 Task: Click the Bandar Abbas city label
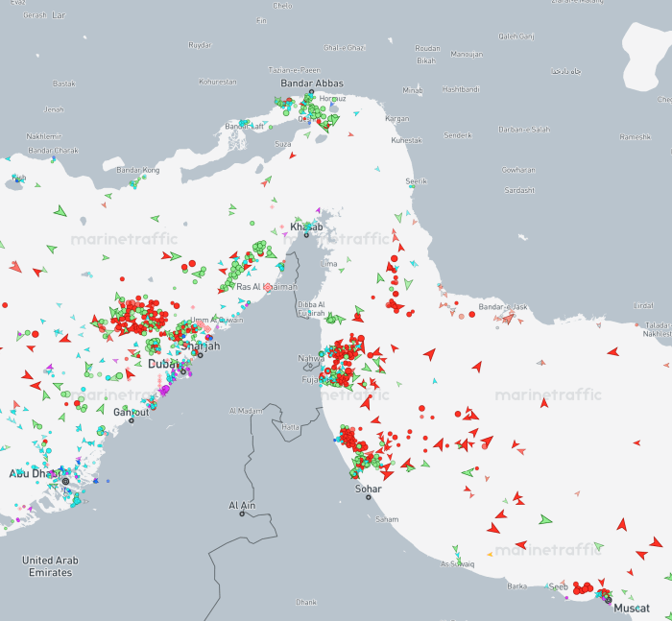[311, 84]
